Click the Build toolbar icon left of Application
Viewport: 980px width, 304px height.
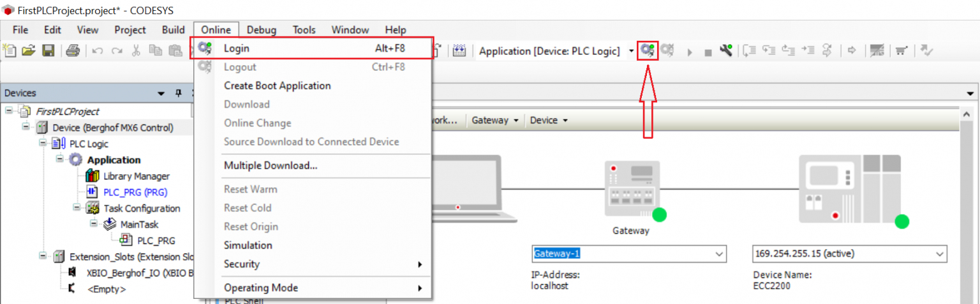pyautogui.click(x=459, y=51)
